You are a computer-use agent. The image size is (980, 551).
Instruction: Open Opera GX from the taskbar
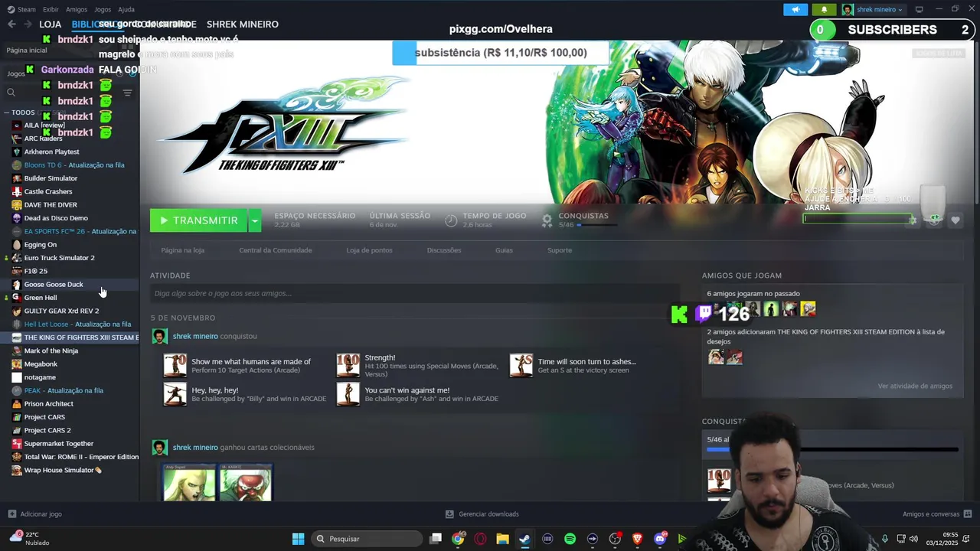pyautogui.click(x=480, y=539)
